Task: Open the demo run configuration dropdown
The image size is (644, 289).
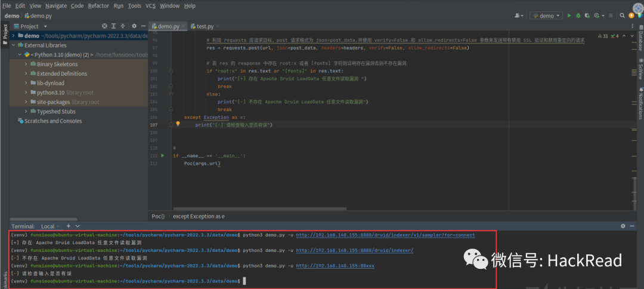Action: (x=546, y=16)
